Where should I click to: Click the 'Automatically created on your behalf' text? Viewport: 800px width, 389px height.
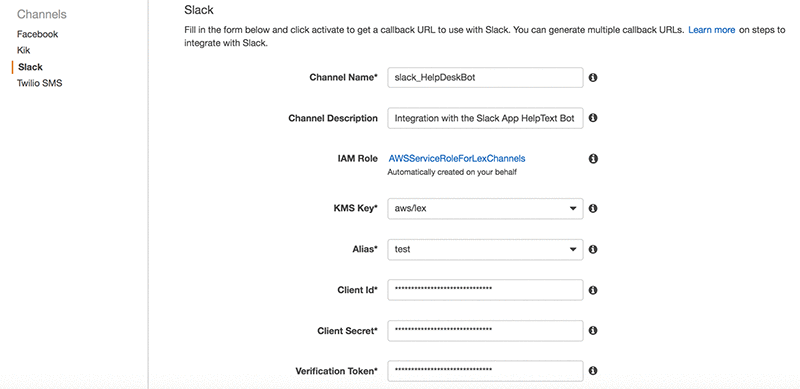452,173
